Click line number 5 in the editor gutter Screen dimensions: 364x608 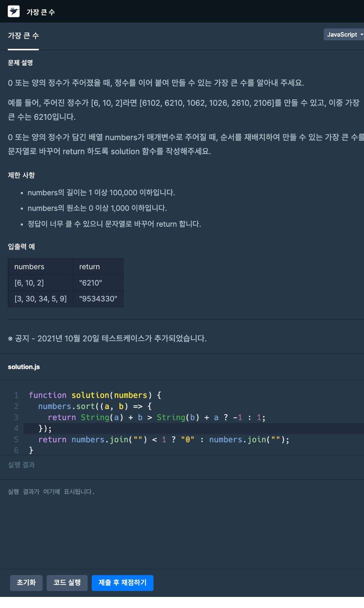tap(16, 440)
